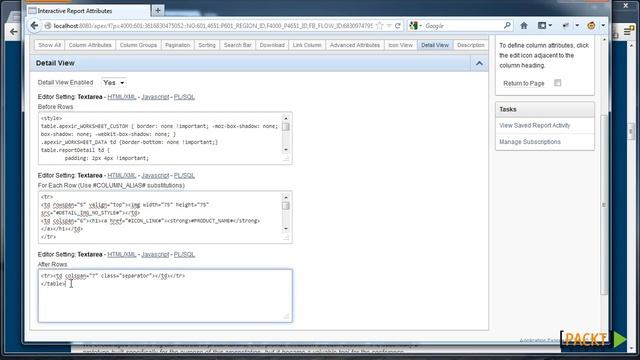This screenshot has width=640, height=360.
Task: Bookmark this page with the star icon
Action: (x=380, y=26)
